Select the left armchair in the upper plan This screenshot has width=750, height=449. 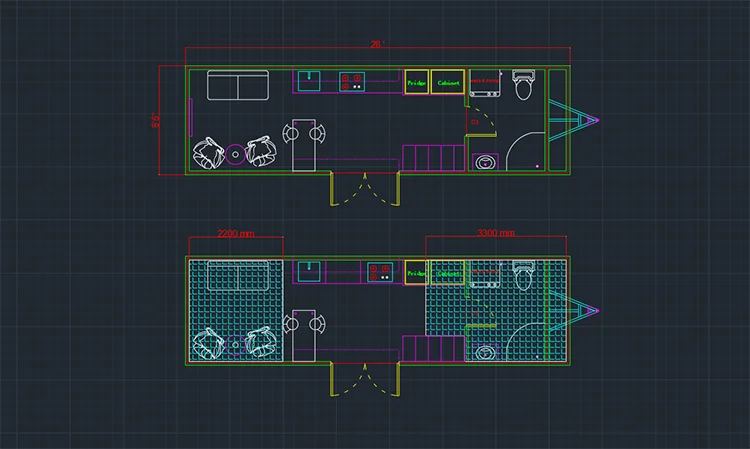coord(208,153)
